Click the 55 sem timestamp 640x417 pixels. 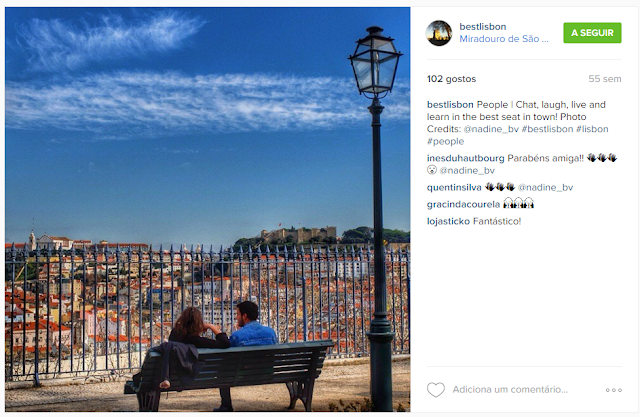[x=604, y=79]
